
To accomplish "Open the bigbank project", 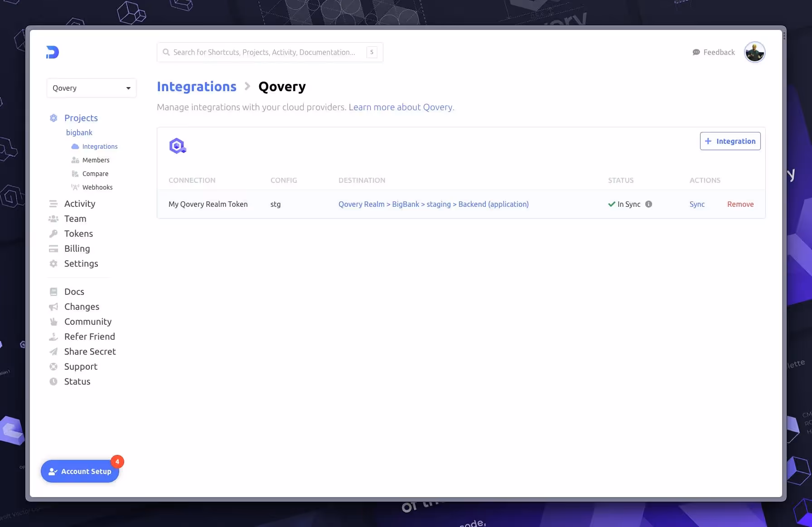I will click(79, 132).
